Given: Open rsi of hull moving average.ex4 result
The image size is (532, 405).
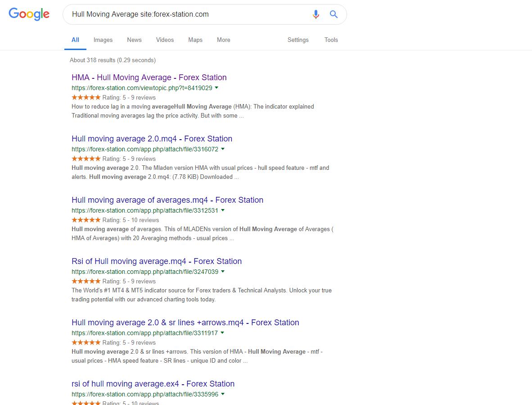Looking at the screenshot, I should (153, 384).
